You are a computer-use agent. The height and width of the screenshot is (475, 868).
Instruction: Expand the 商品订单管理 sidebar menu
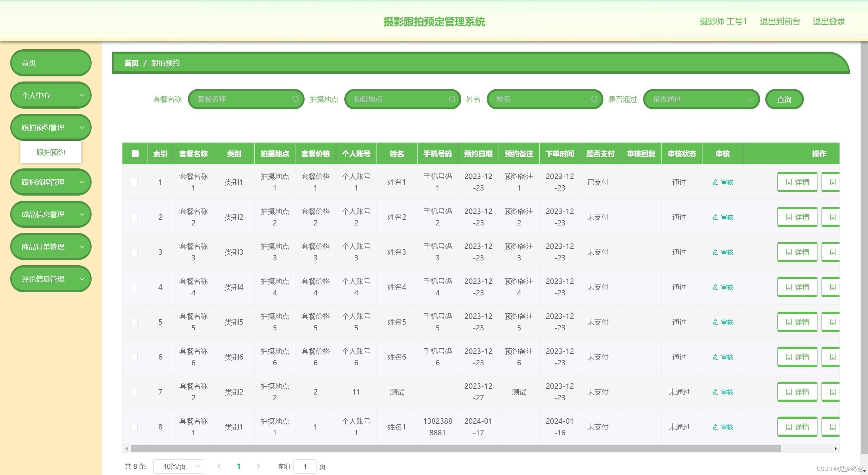click(51, 246)
